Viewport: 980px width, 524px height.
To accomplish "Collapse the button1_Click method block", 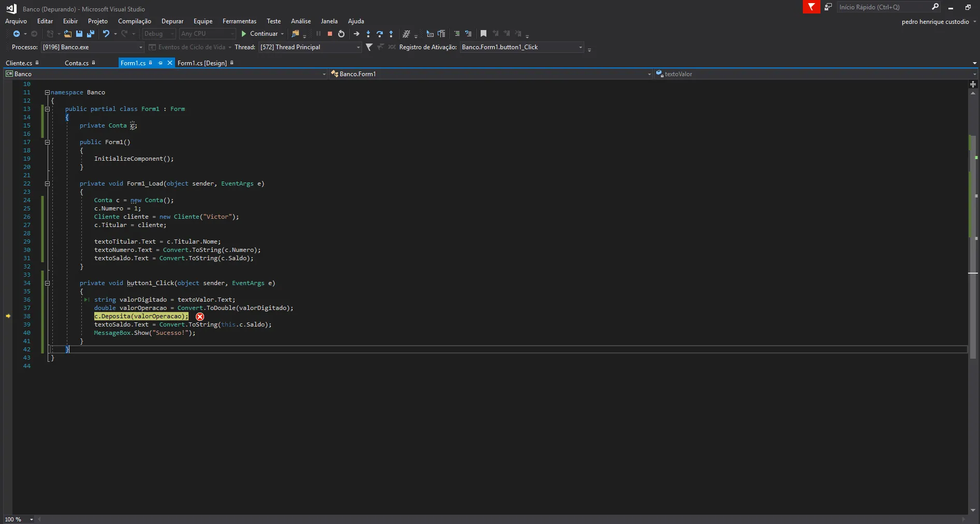I will point(47,283).
